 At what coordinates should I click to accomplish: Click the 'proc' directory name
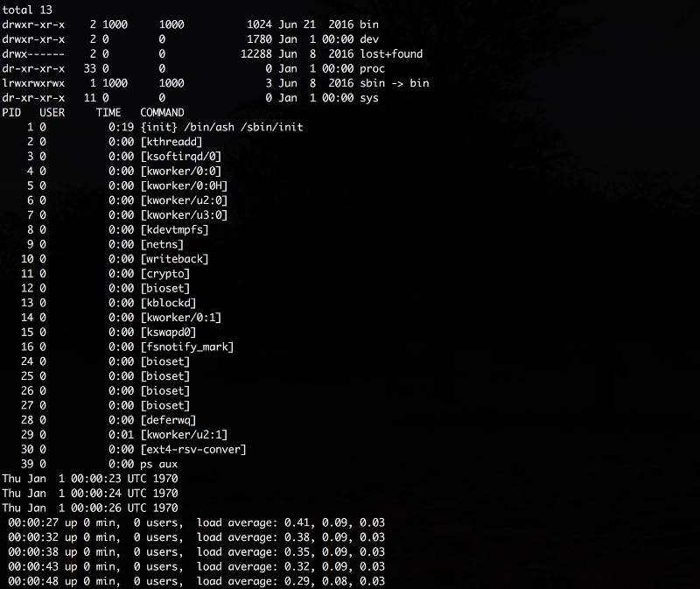pyautogui.click(x=373, y=69)
